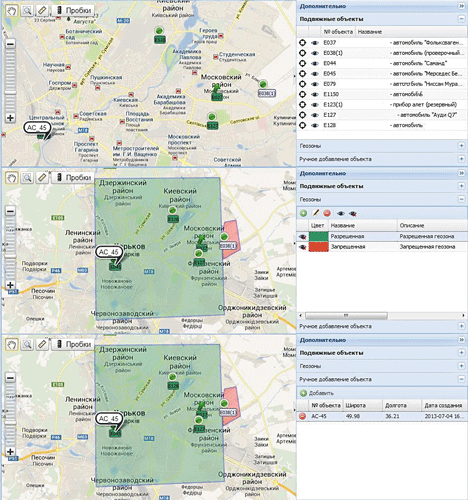
Task: Collapse the expanded Подвижные объекты section
Action: (462, 19)
